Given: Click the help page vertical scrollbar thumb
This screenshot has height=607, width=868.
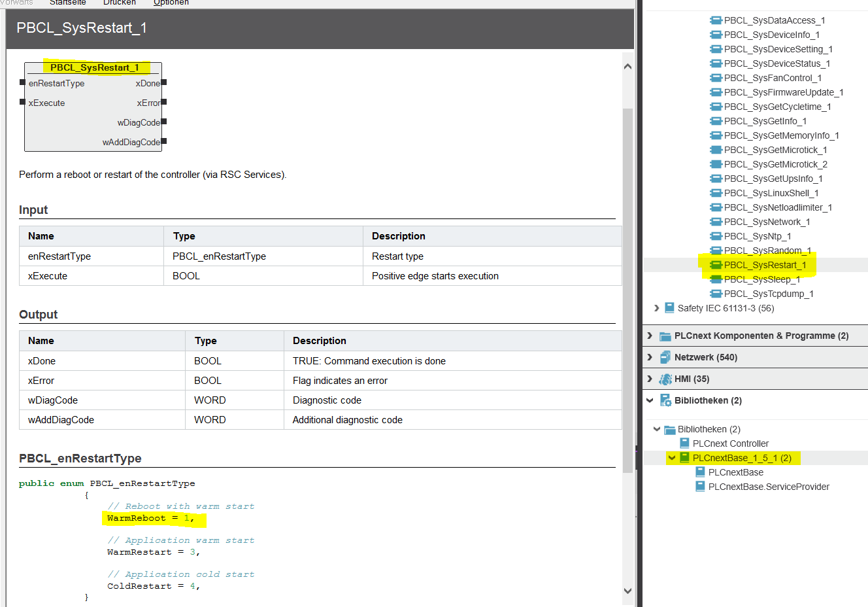Looking at the screenshot, I should [627, 290].
